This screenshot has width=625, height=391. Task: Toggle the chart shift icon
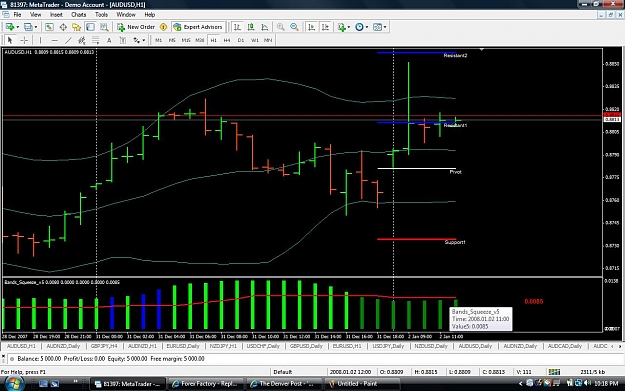[x=325, y=27]
